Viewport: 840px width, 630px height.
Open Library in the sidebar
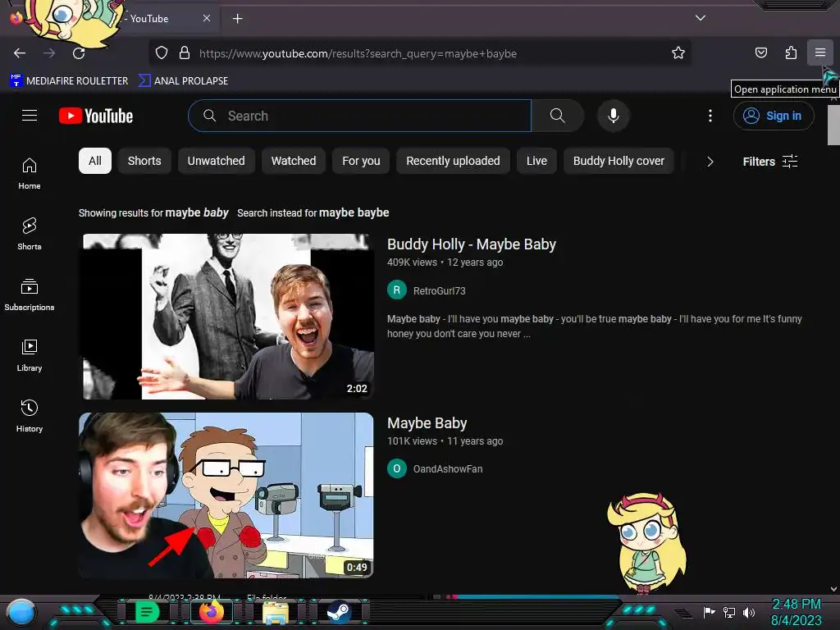[30, 355]
